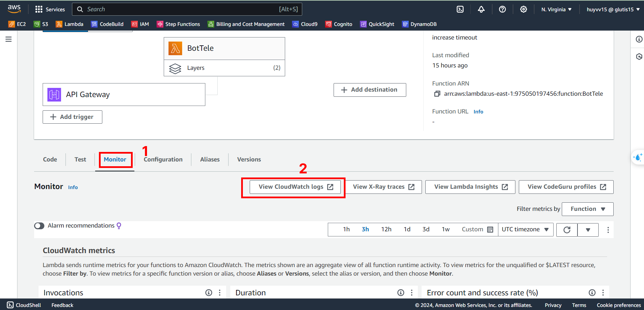
Task: Open the right side info panel icon
Action: [639, 39]
